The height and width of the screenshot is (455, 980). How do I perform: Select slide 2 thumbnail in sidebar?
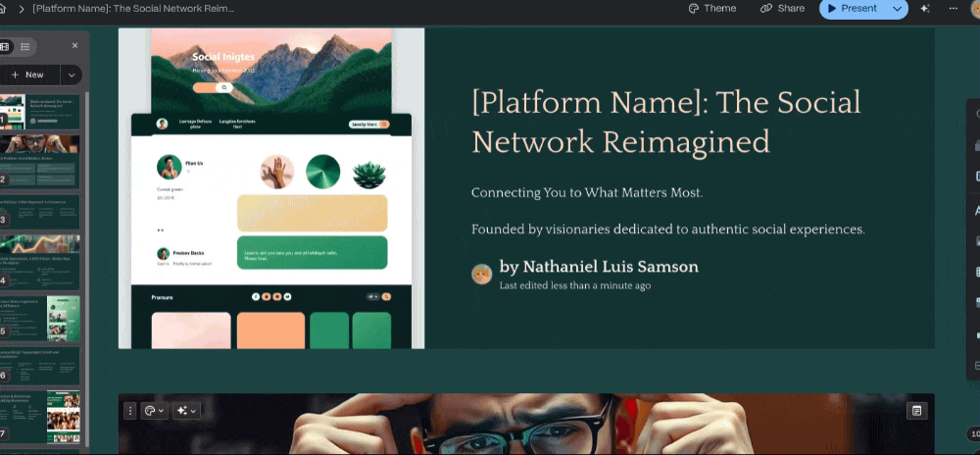[x=41, y=160]
